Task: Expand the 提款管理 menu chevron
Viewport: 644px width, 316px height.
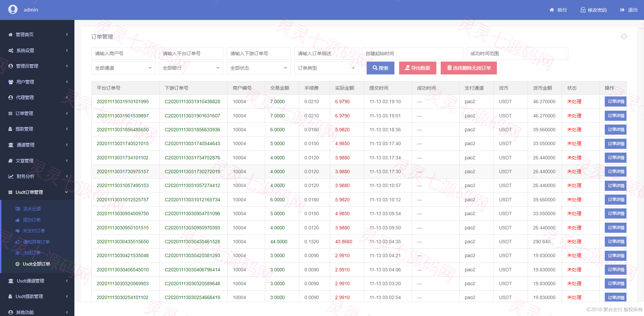Action: (67, 129)
